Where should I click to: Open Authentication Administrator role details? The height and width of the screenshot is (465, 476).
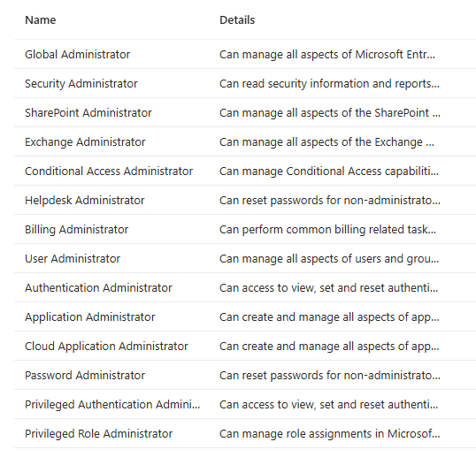(98, 288)
